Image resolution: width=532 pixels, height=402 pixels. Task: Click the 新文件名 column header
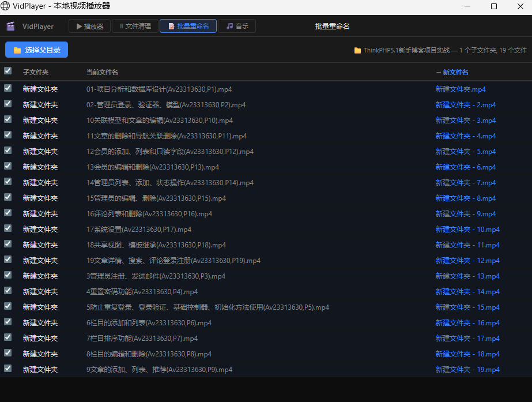point(452,72)
